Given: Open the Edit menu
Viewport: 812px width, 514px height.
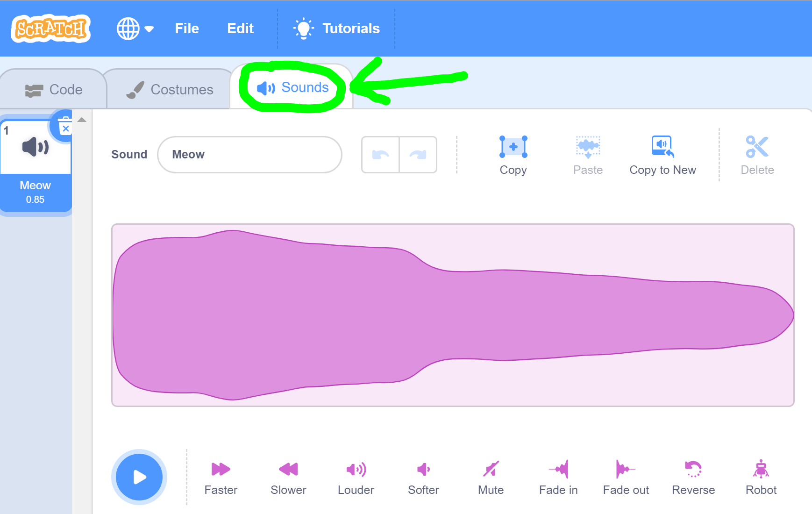Looking at the screenshot, I should 240,29.
